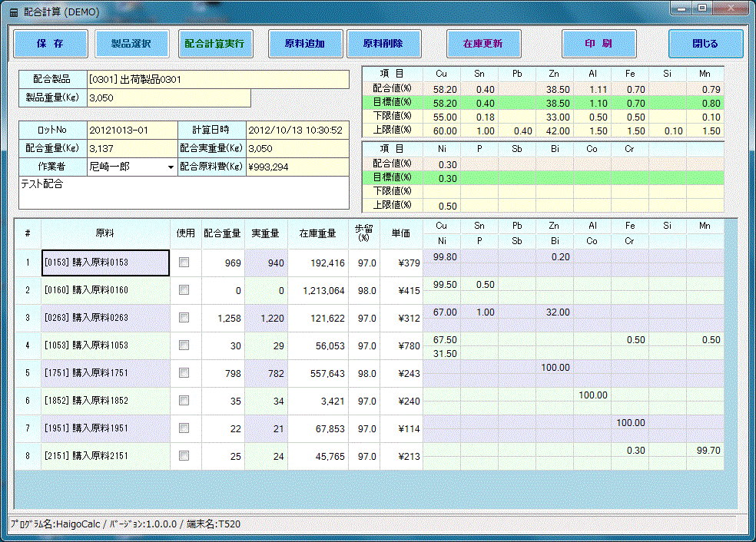
Task: Click the テスト配合 memo text area
Action: (x=184, y=193)
